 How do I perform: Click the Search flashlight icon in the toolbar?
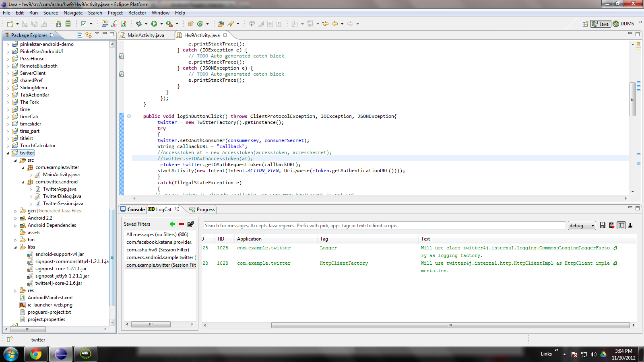(x=231, y=24)
